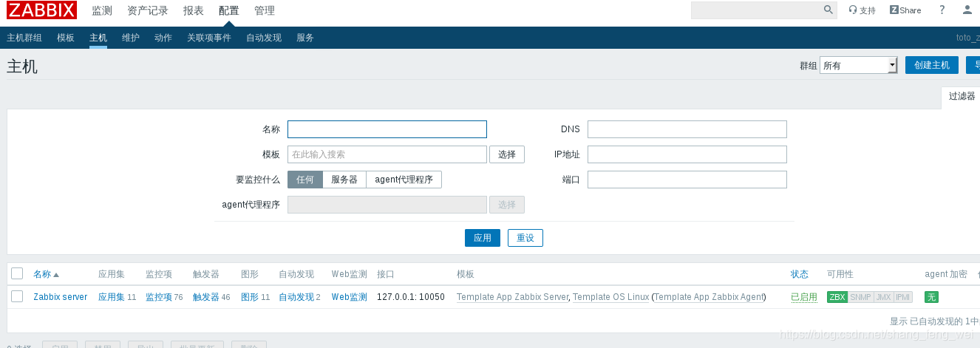The width and height of the screenshot is (980, 348).
Task: Open the 报表 menu
Action: [x=194, y=10]
